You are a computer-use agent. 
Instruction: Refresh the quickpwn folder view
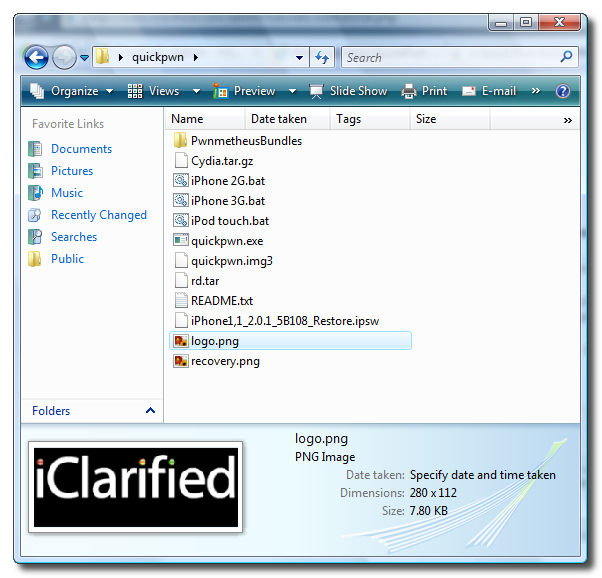(x=322, y=58)
